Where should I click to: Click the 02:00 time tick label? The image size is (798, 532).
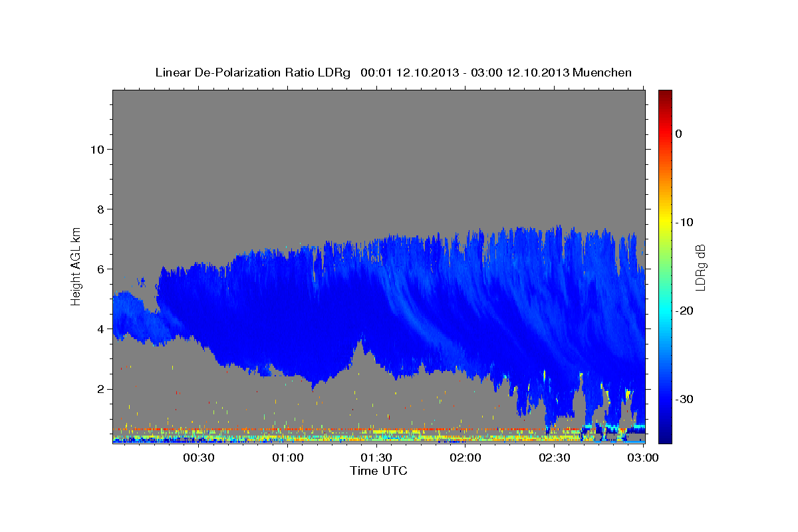pos(465,458)
